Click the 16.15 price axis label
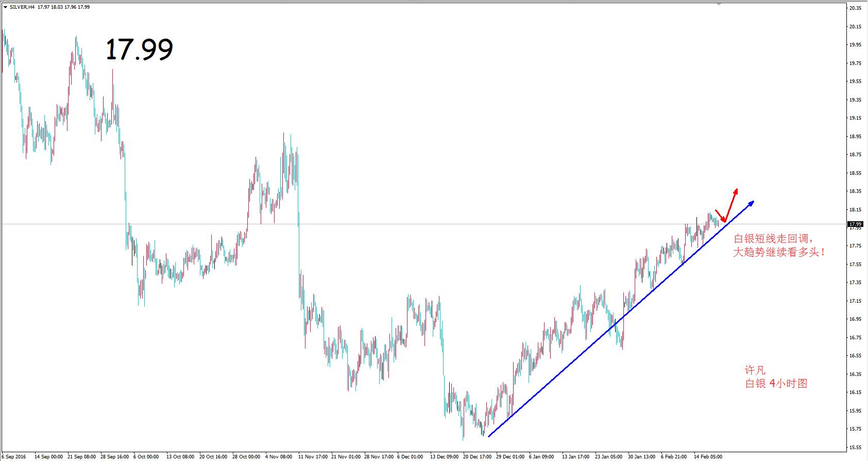The image size is (868, 461). click(856, 392)
